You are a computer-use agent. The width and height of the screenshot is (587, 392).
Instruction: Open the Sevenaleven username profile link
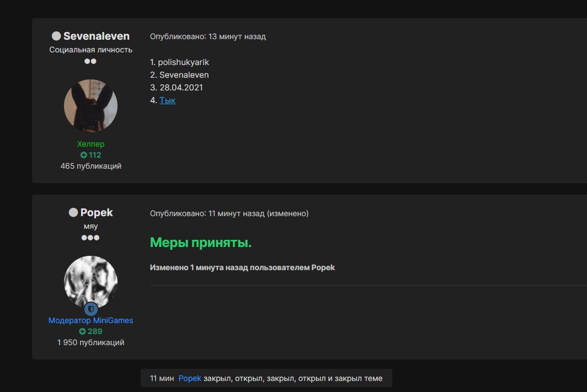click(x=97, y=36)
